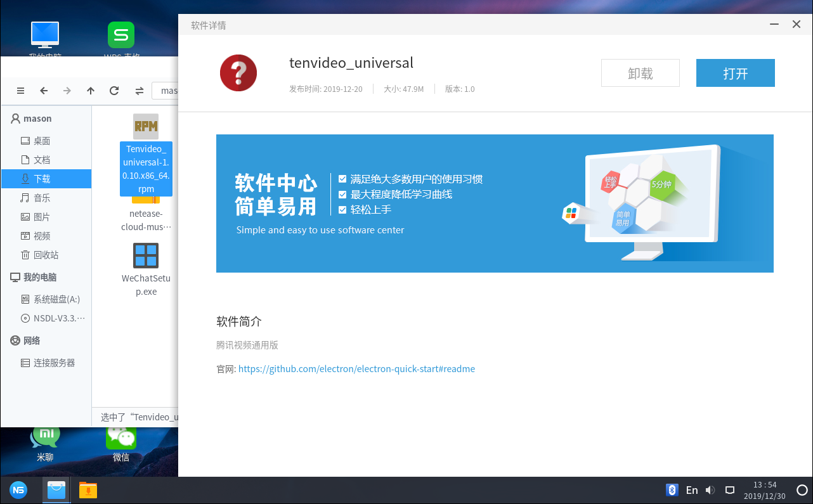
Task: Select the Tenvideo_universal RPM file icon
Action: coord(146,126)
